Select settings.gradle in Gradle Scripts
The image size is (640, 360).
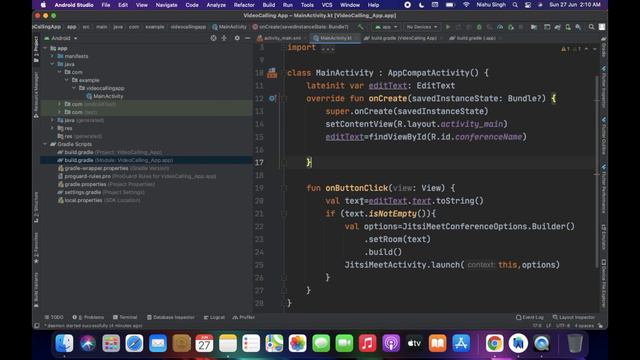pyautogui.click(x=101, y=192)
